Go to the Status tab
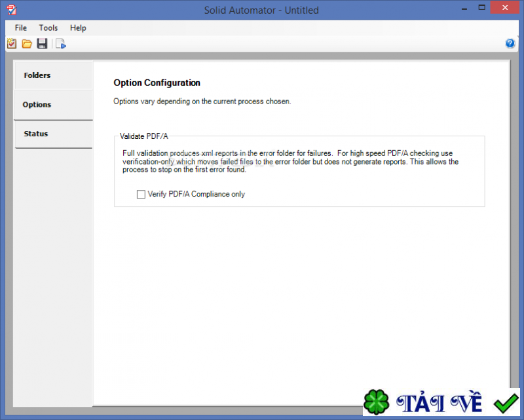This screenshot has height=420, width=524. [x=54, y=134]
